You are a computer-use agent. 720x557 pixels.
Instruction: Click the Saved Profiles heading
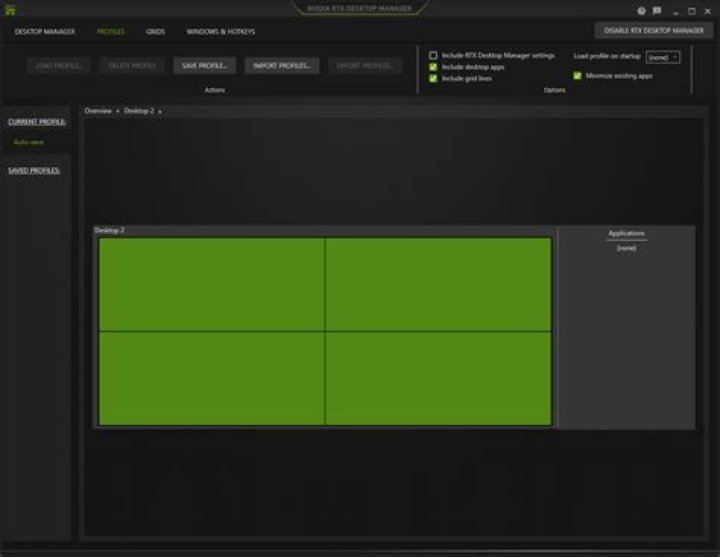coord(34,171)
